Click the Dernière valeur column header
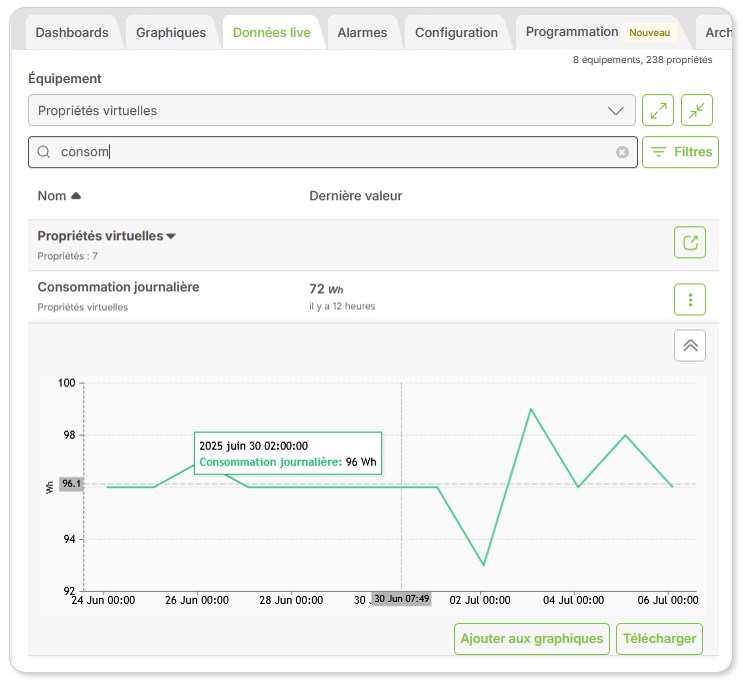The image size is (743, 683). 355,196
